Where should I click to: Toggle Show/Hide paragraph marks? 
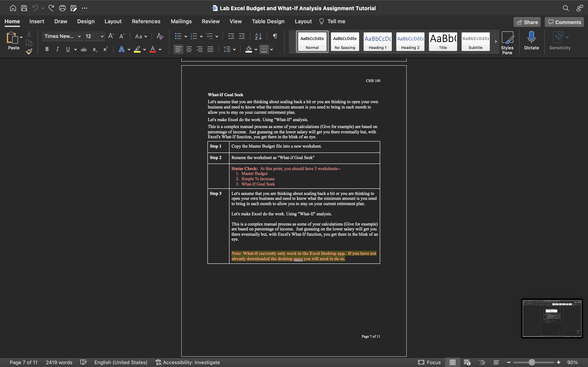coord(275,36)
